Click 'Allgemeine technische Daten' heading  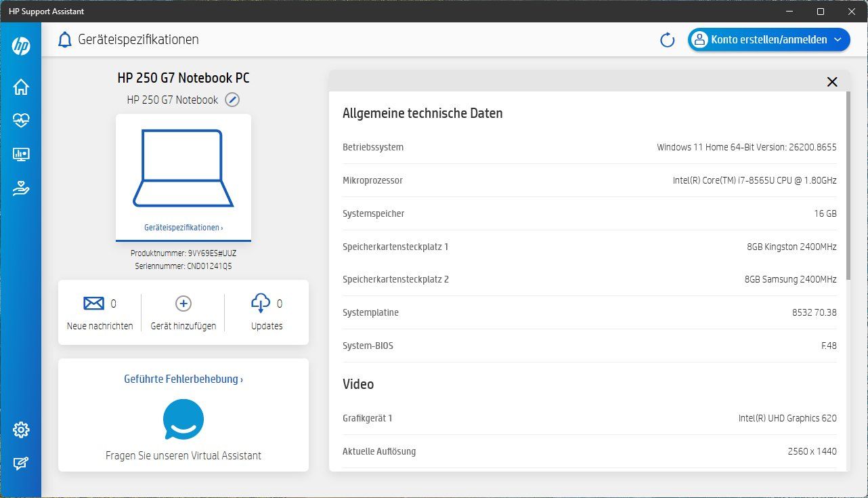tap(422, 113)
